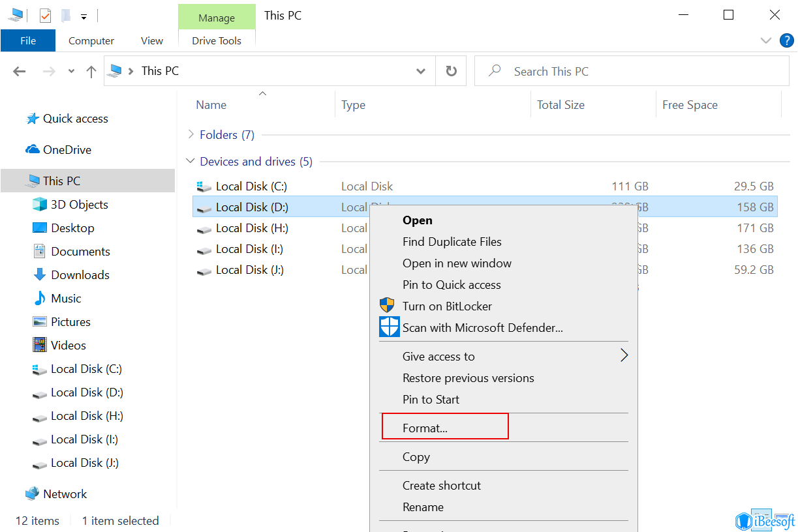The image size is (798, 532).
Task: Sort by the Free Space column header
Action: pos(690,105)
